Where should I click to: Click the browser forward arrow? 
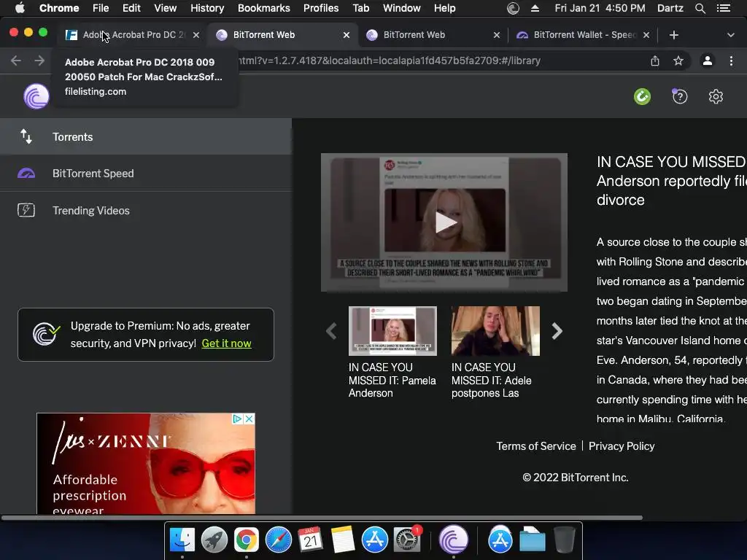(39, 61)
